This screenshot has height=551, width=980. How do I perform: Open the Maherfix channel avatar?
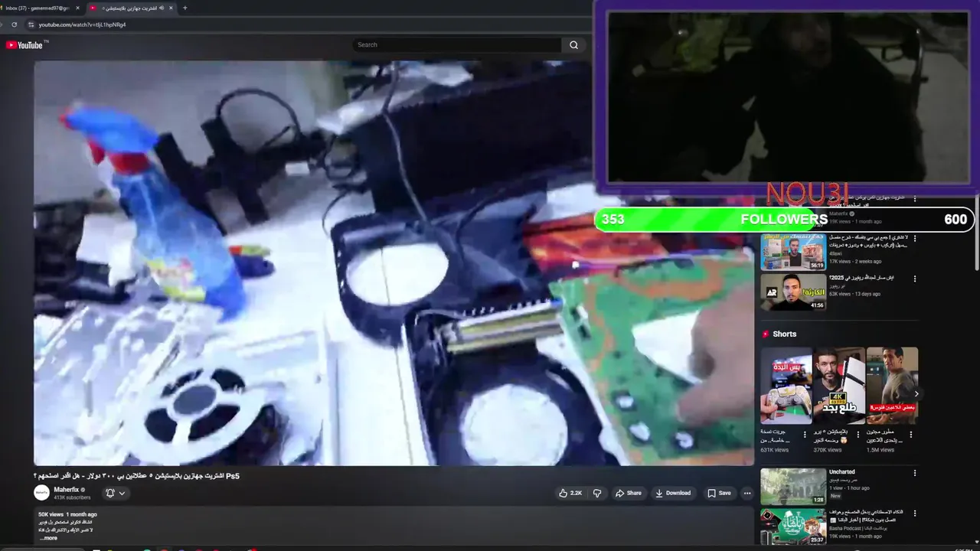coord(41,493)
